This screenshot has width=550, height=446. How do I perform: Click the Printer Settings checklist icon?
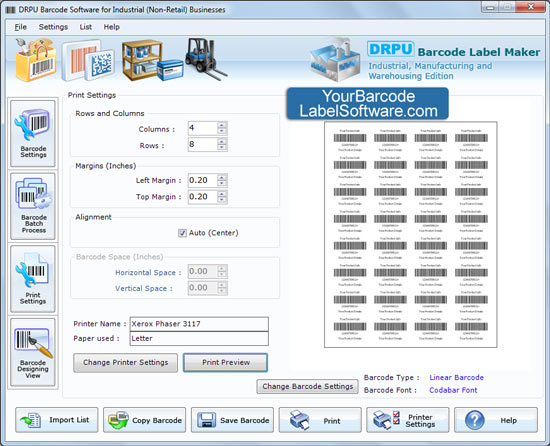(386, 420)
